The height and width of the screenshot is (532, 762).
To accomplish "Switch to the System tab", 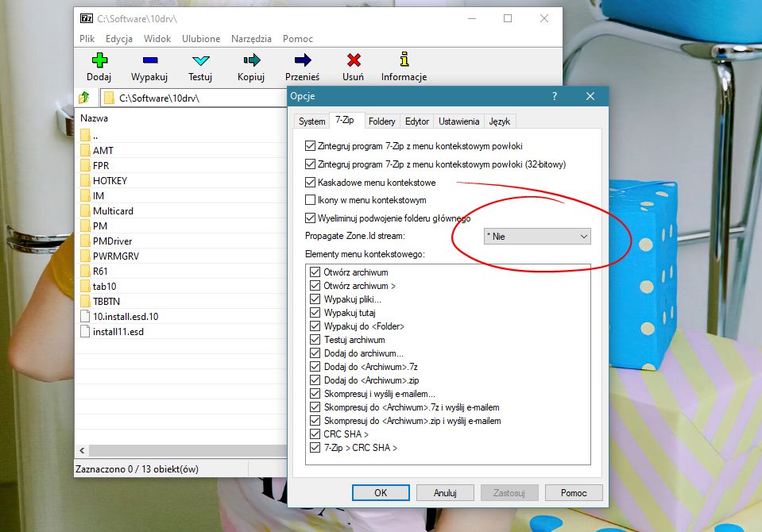I will pyautogui.click(x=311, y=121).
